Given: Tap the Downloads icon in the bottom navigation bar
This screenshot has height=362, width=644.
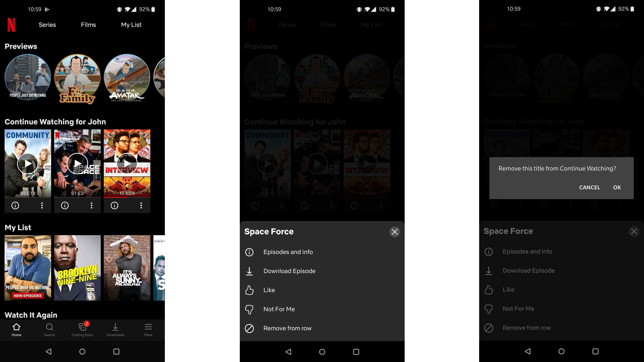Looking at the screenshot, I should click(x=115, y=329).
